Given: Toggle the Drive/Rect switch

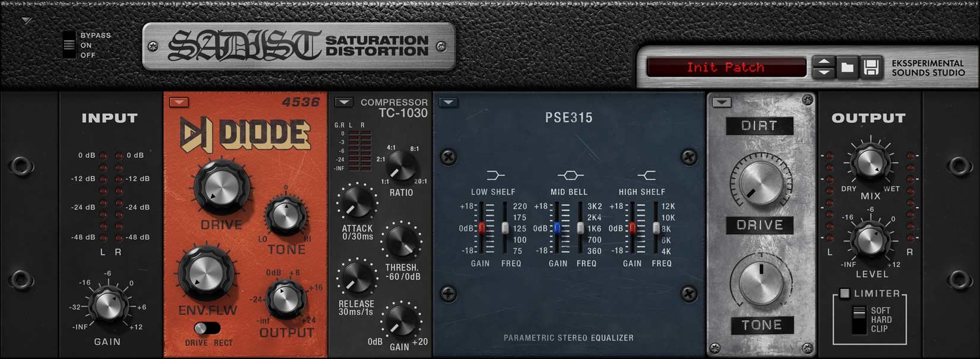Looking at the screenshot, I should pos(207,328).
